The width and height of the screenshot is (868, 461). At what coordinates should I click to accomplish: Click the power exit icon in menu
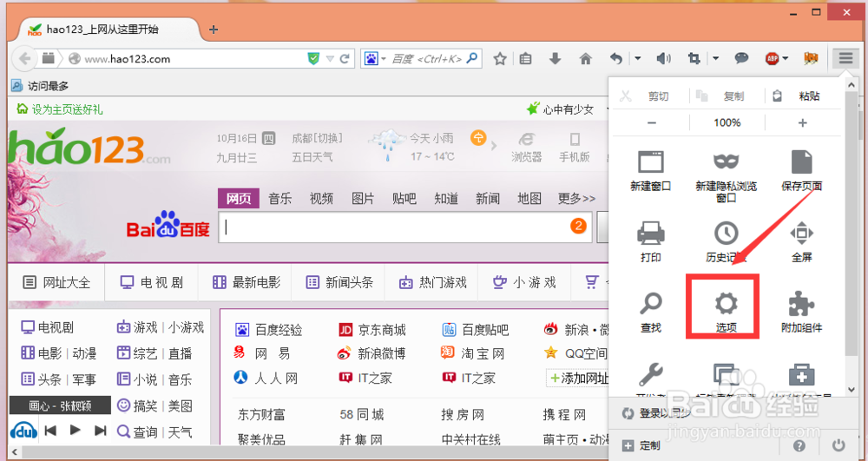[x=838, y=445]
